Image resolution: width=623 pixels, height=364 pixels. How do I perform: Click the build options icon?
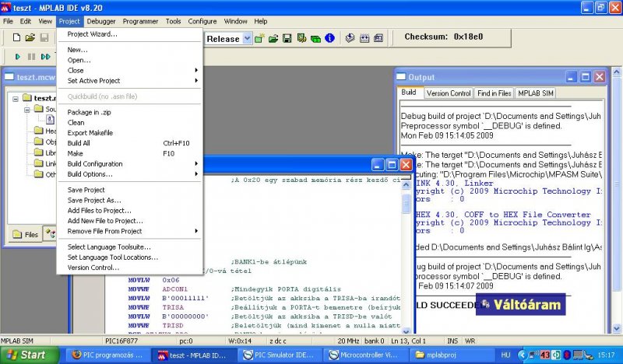pos(301,39)
